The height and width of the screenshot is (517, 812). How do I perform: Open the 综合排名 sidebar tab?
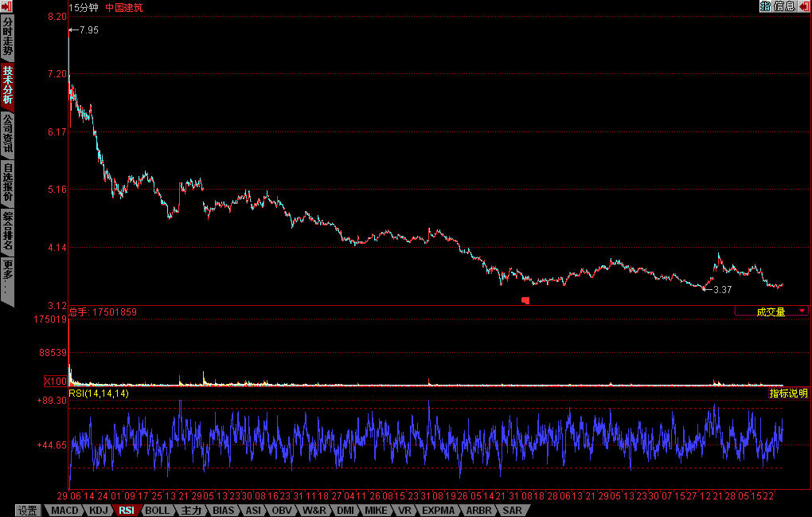point(7,232)
